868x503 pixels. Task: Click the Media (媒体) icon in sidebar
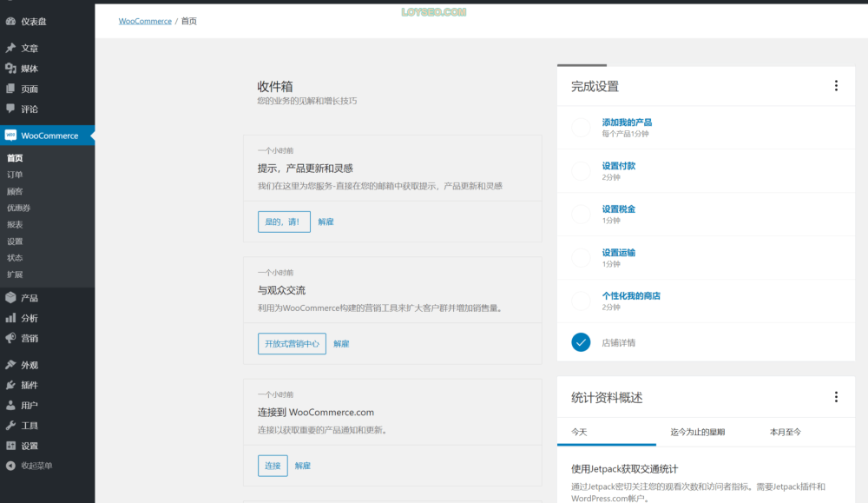coord(10,68)
